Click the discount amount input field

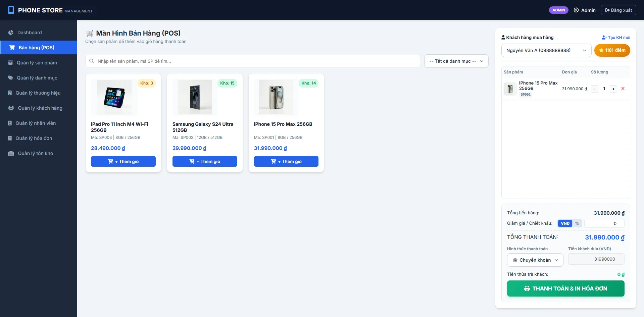click(x=604, y=223)
